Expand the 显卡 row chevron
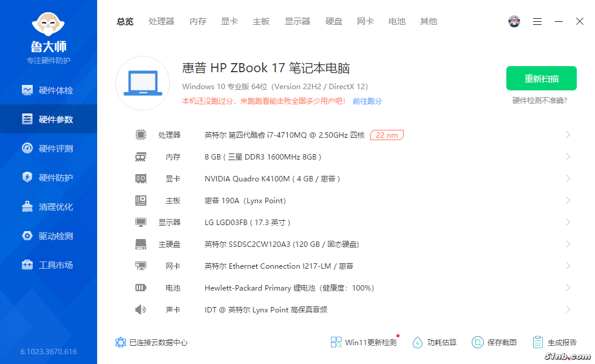Screen dimensions: 595x364 (x=568, y=178)
